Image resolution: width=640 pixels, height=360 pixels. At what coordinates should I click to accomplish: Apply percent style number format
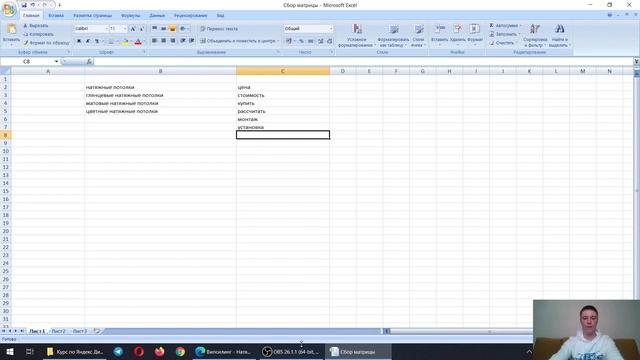pos(301,41)
